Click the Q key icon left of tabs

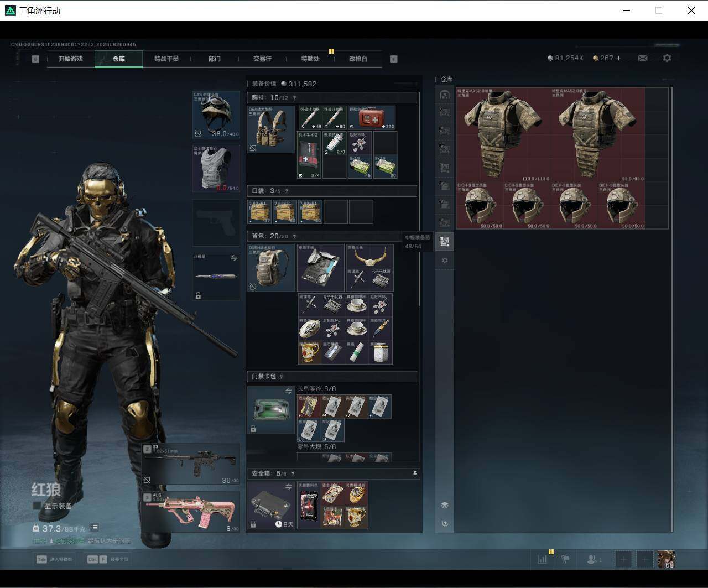point(35,59)
